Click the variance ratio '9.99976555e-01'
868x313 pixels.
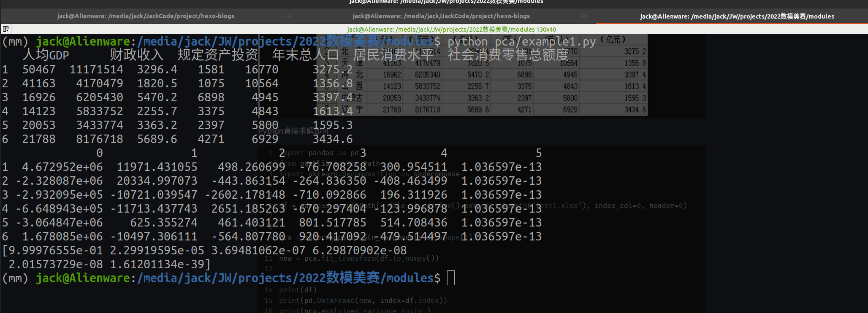[56, 250]
